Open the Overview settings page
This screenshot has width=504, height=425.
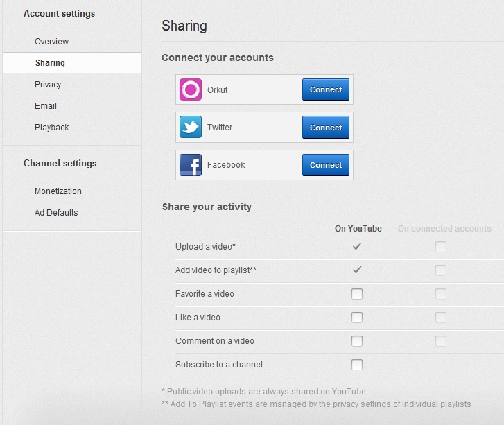point(52,42)
